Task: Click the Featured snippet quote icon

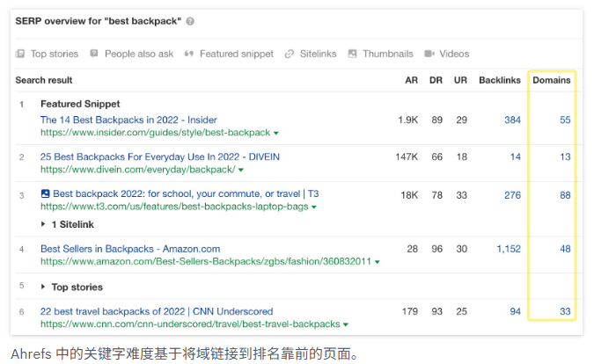Action: coord(189,54)
